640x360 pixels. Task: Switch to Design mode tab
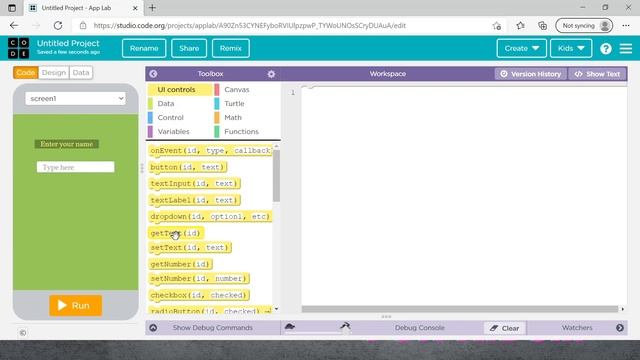pyautogui.click(x=53, y=73)
